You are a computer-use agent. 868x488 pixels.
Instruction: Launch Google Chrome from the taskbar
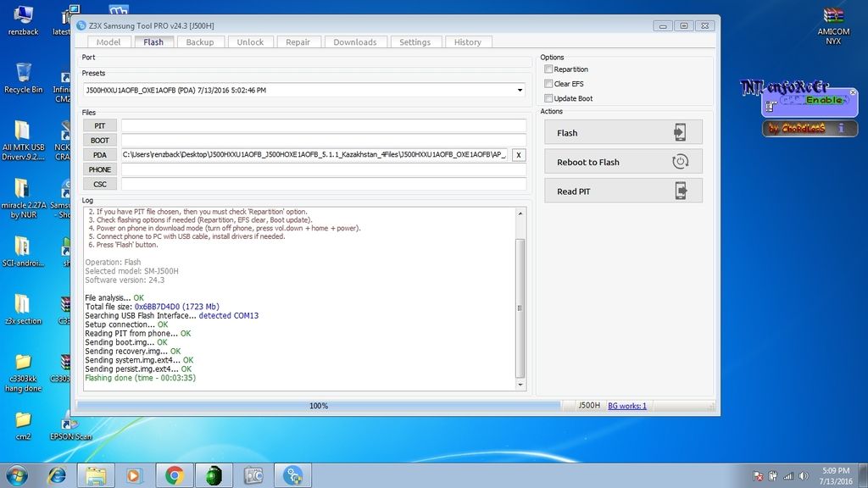click(x=175, y=475)
